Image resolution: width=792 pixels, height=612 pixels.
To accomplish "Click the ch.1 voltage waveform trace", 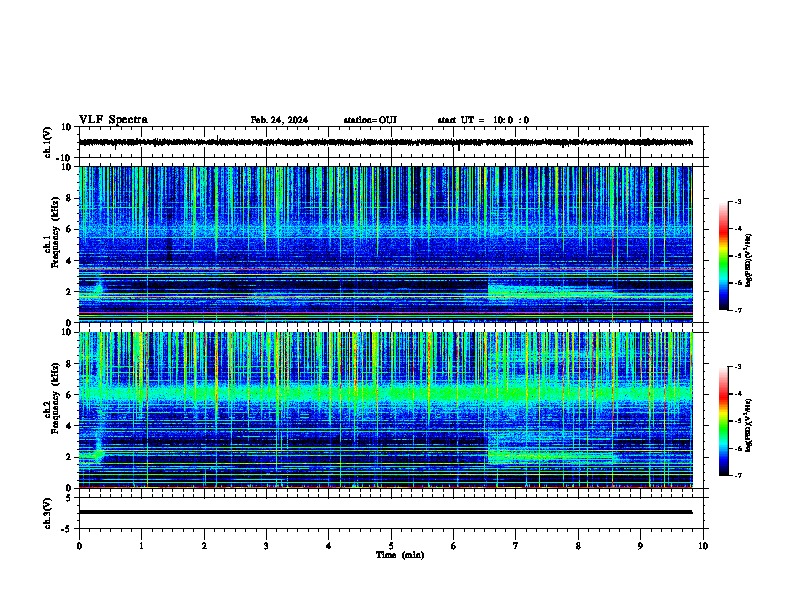I will point(385,142).
